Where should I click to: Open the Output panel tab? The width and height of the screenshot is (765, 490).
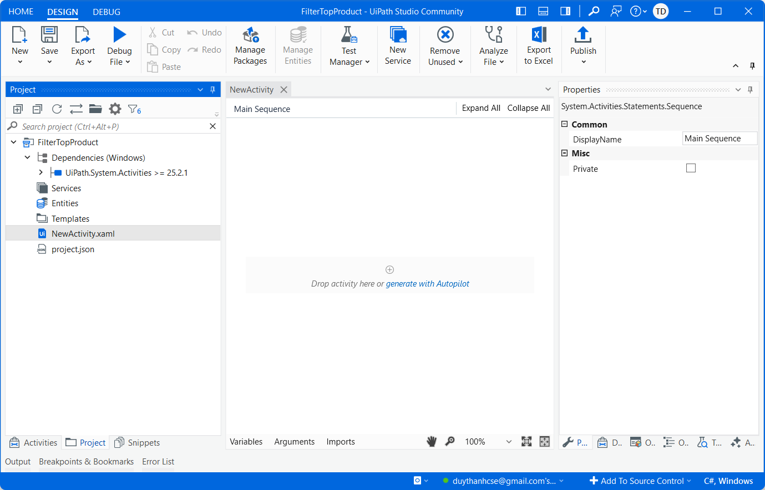18,462
